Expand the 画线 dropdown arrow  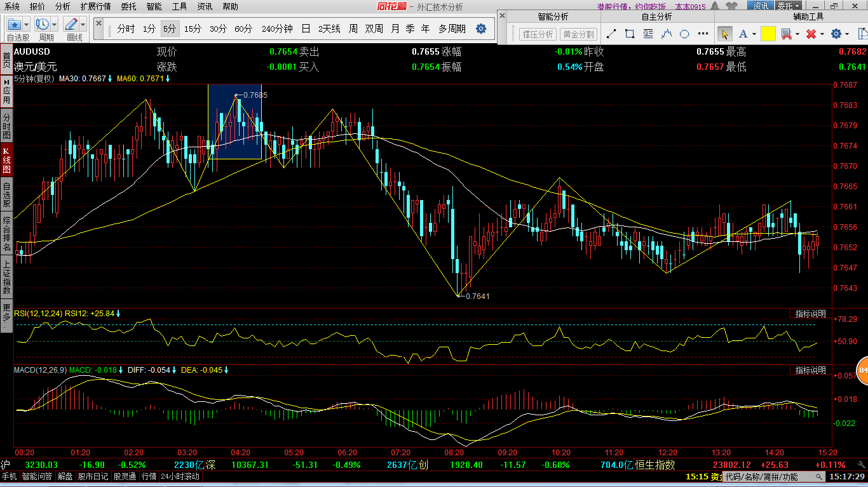pos(83,24)
